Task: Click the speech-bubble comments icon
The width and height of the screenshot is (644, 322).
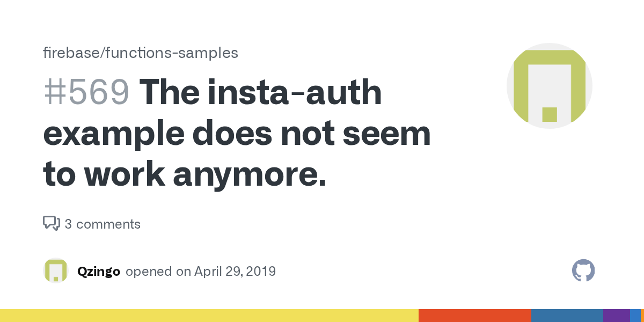Action: (x=51, y=223)
